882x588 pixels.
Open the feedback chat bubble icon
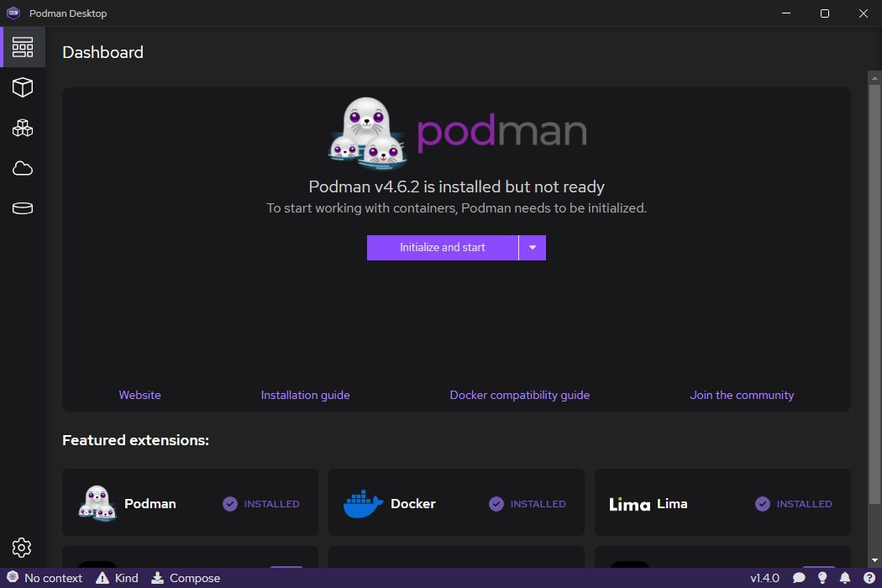[x=799, y=578]
